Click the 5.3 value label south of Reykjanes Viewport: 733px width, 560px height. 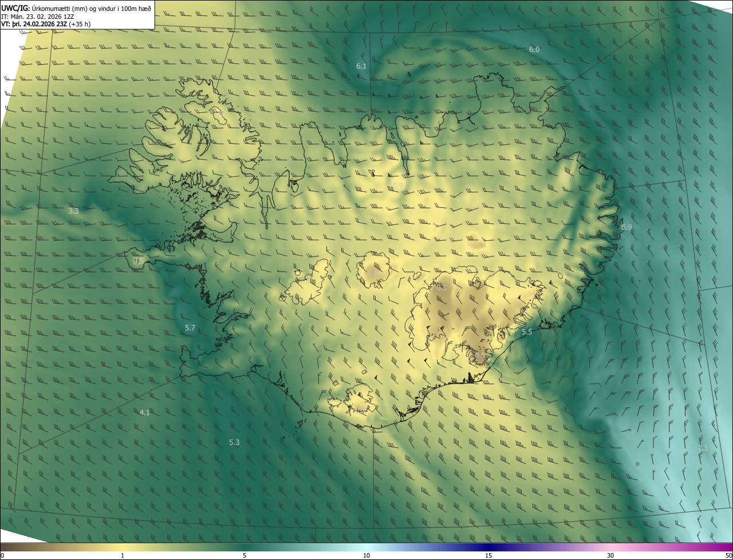234,442
